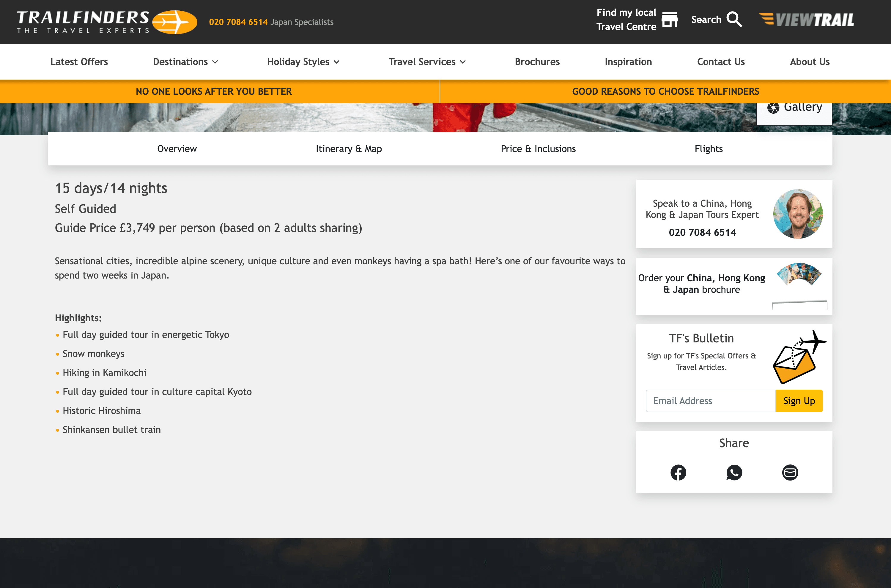Switch to Itinerary & Map tab
This screenshot has height=588, width=891.
(349, 149)
